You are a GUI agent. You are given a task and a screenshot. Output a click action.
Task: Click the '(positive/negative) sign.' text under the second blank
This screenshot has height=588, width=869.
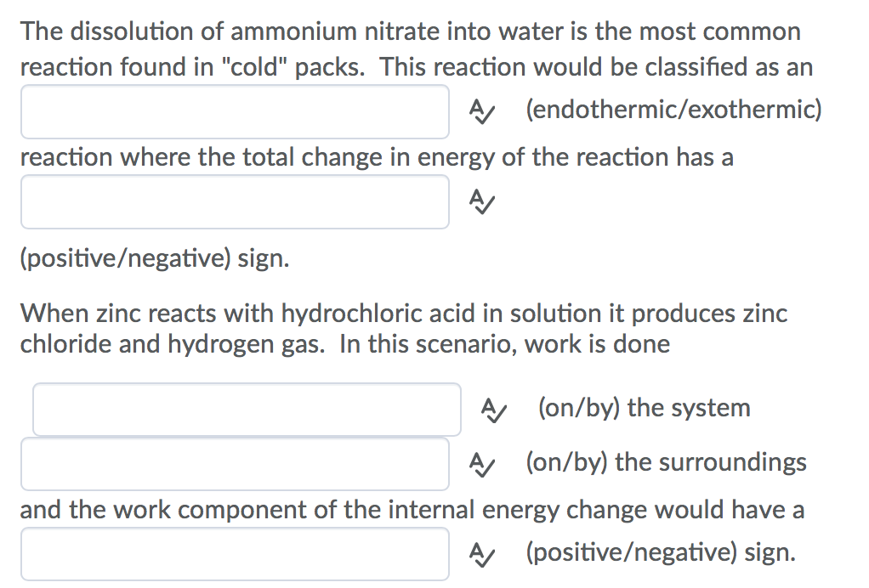pyautogui.click(x=154, y=257)
